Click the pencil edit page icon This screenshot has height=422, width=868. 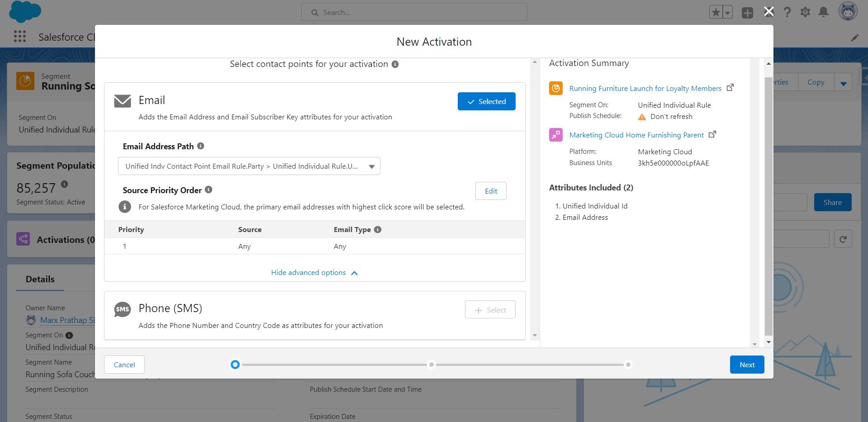(854, 38)
